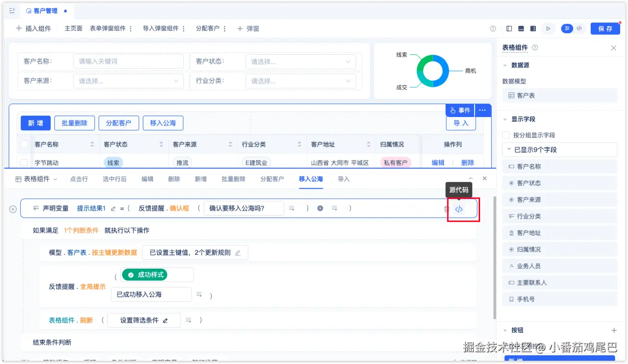The height and width of the screenshot is (364, 628).
Task: Click the 移入公海 table button
Action: tap(163, 123)
